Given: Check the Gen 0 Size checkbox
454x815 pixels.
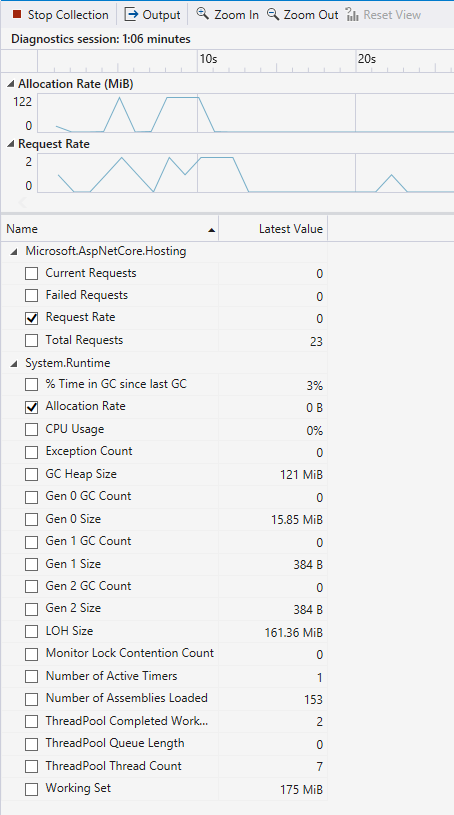Looking at the screenshot, I should [32, 519].
